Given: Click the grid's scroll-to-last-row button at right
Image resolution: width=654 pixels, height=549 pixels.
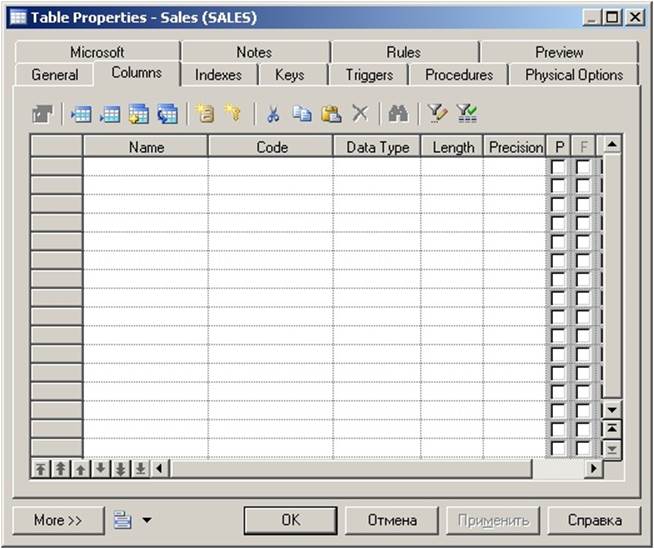Looking at the screenshot, I should (612, 449).
